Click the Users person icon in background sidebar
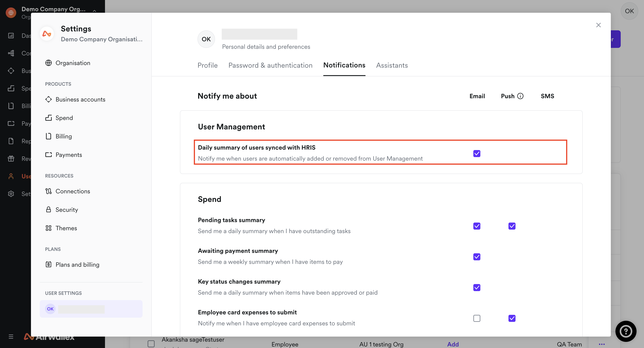This screenshot has width=644, height=348. click(11, 176)
